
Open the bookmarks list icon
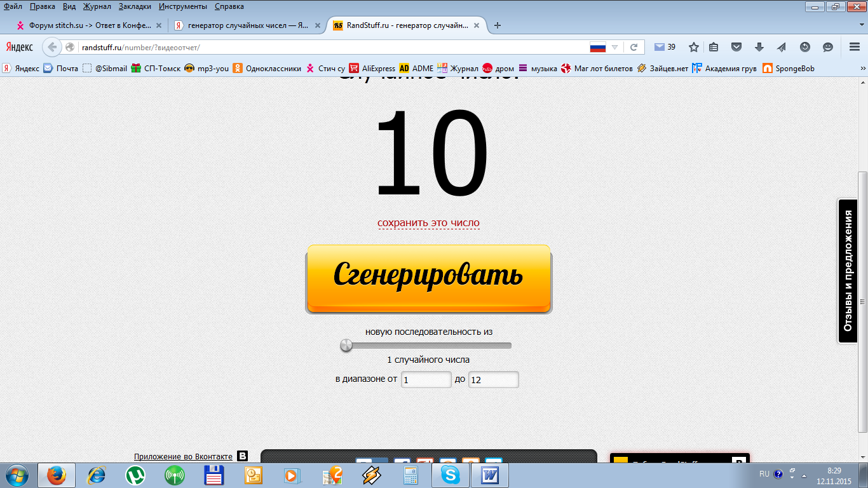pos(714,47)
